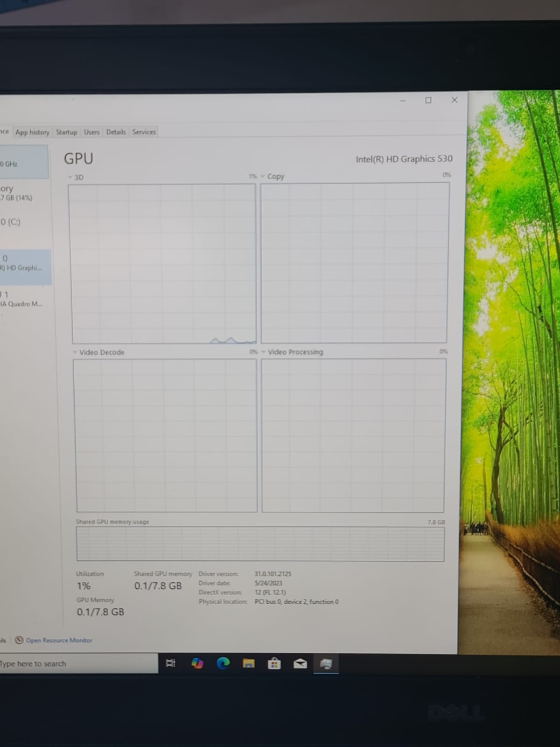Switch to the Services tab

pyautogui.click(x=144, y=132)
